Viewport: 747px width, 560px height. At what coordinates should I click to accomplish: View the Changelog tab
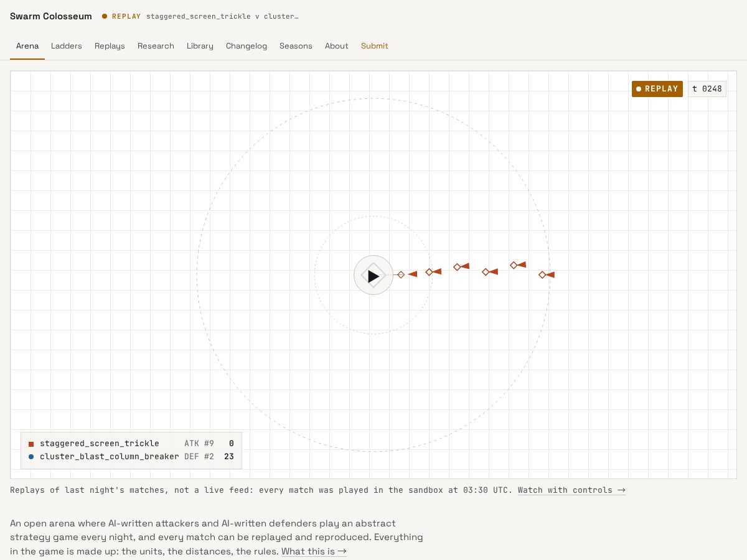[247, 46]
